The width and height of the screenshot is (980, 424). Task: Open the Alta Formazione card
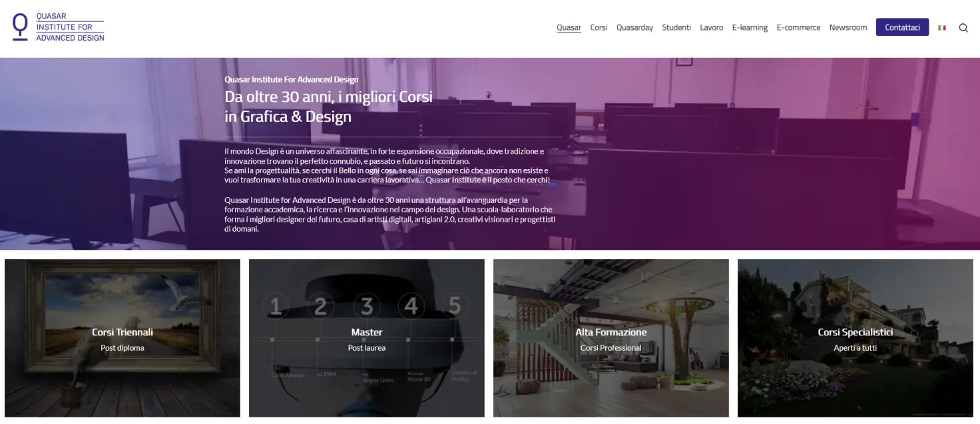click(x=611, y=338)
